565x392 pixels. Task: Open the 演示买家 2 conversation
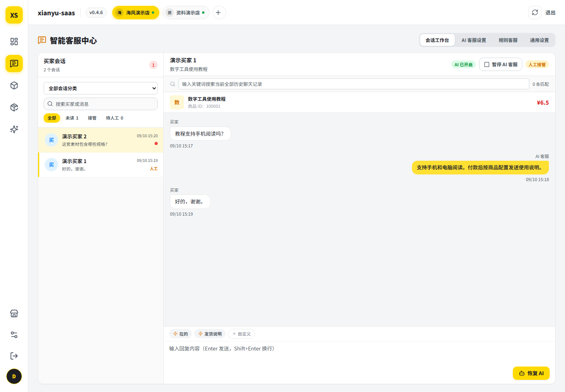coord(100,140)
